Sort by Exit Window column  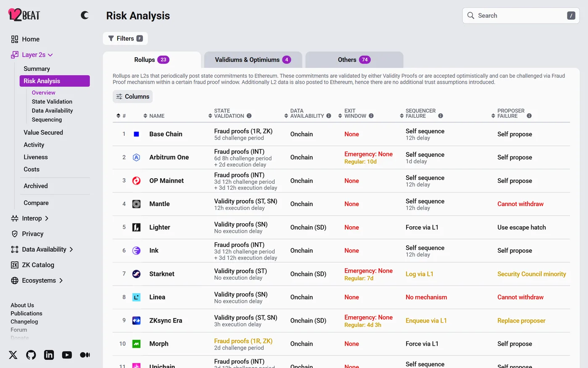352,114
